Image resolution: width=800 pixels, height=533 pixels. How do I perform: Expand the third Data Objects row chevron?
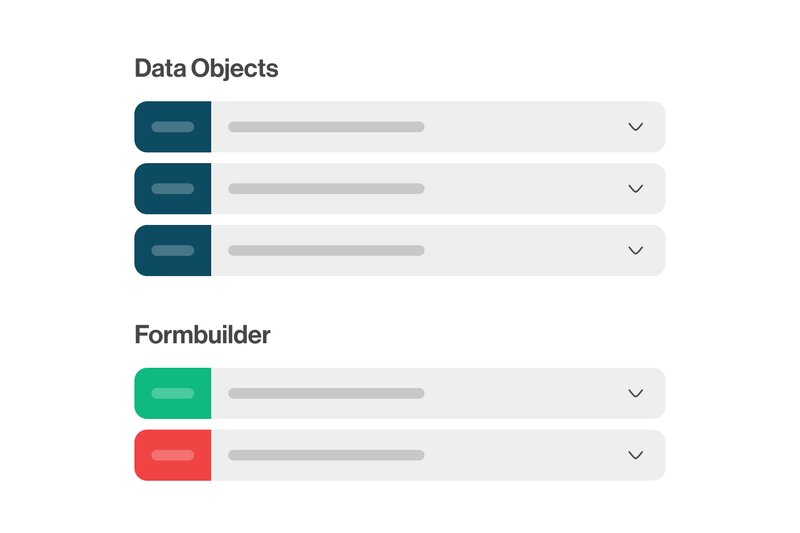pyautogui.click(x=635, y=251)
